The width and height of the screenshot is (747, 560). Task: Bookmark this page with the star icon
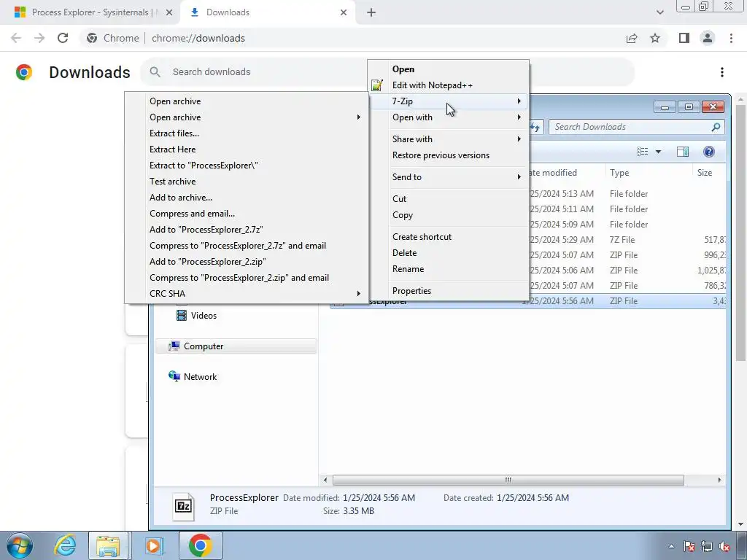coord(655,38)
